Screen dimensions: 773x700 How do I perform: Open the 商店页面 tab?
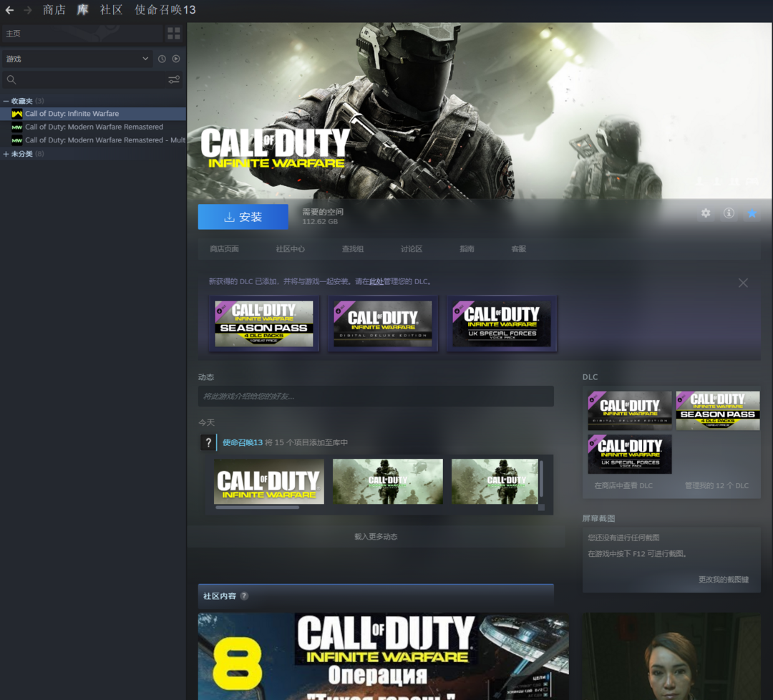tap(224, 249)
